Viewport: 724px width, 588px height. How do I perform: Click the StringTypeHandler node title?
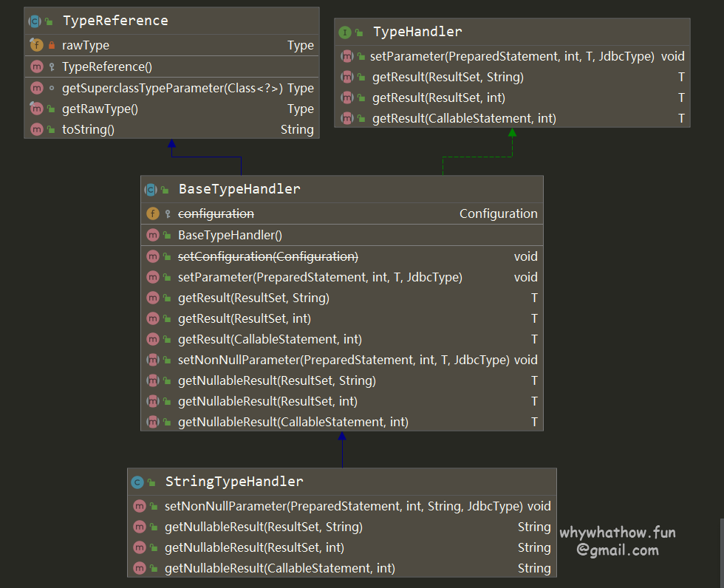click(x=234, y=482)
